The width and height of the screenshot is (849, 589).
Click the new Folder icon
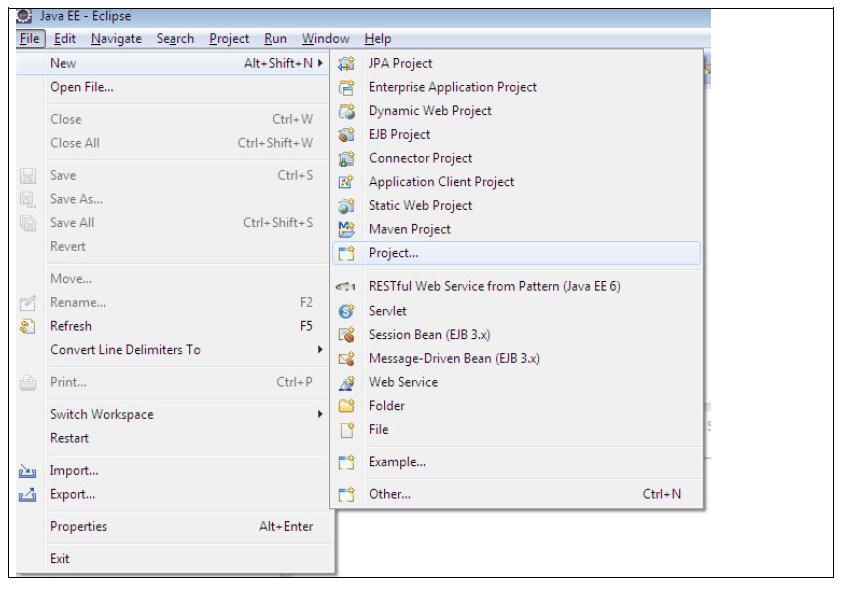(346, 405)
